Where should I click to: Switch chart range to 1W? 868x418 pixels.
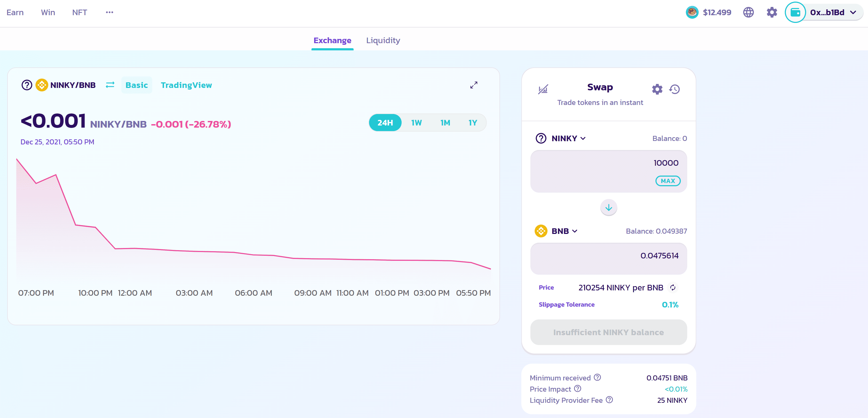click(x=416, y=123)
